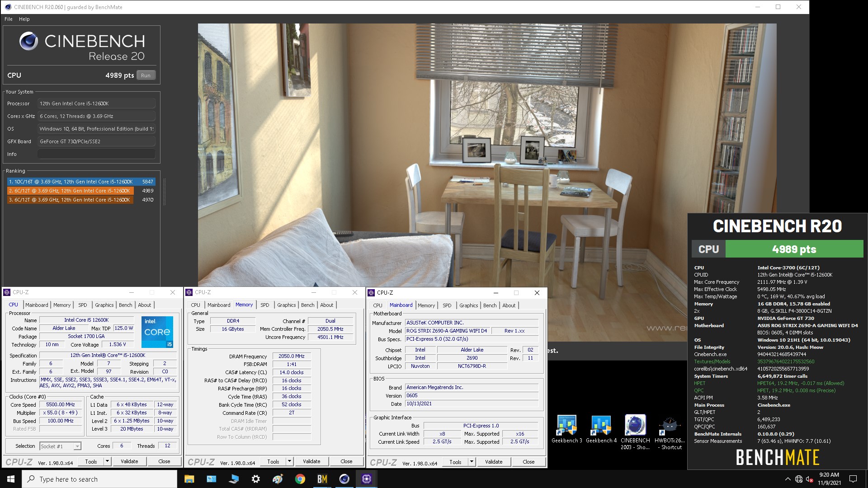
Task: Select the 10C/16T ranking entry scoring 5847
Action: coord(81,182)
